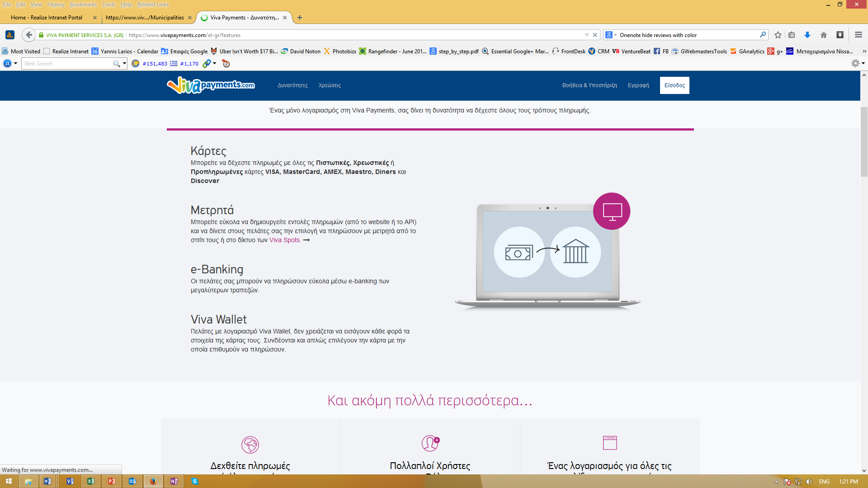Click the search magnifier in the Google search box
The height and width of the screenshot is (488, 868).
click(x=763, y=35)
